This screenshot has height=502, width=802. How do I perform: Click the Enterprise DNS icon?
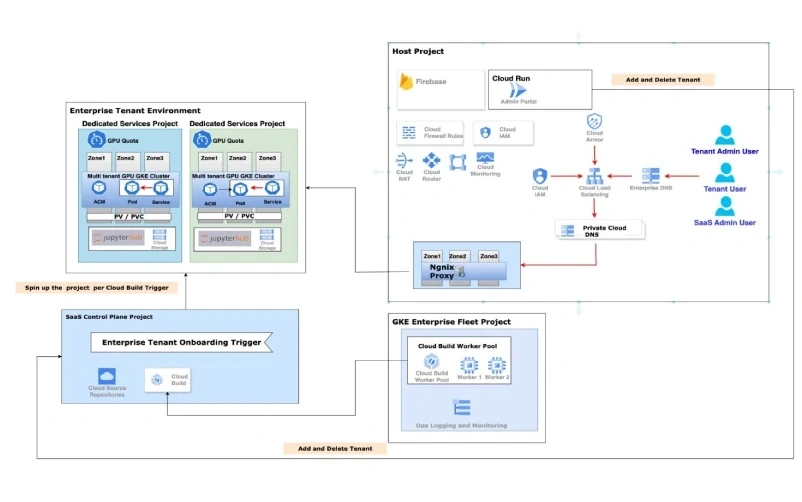pos(651,175)
